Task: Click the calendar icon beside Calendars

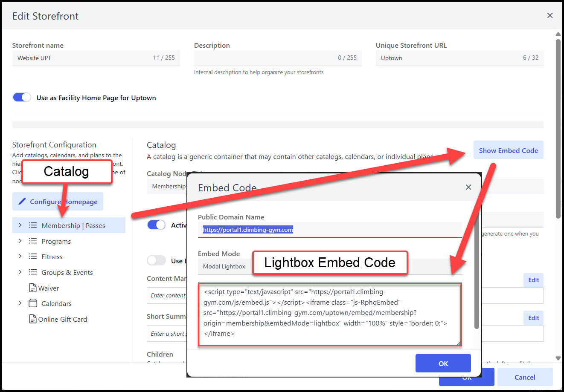Action: (33, 303)
